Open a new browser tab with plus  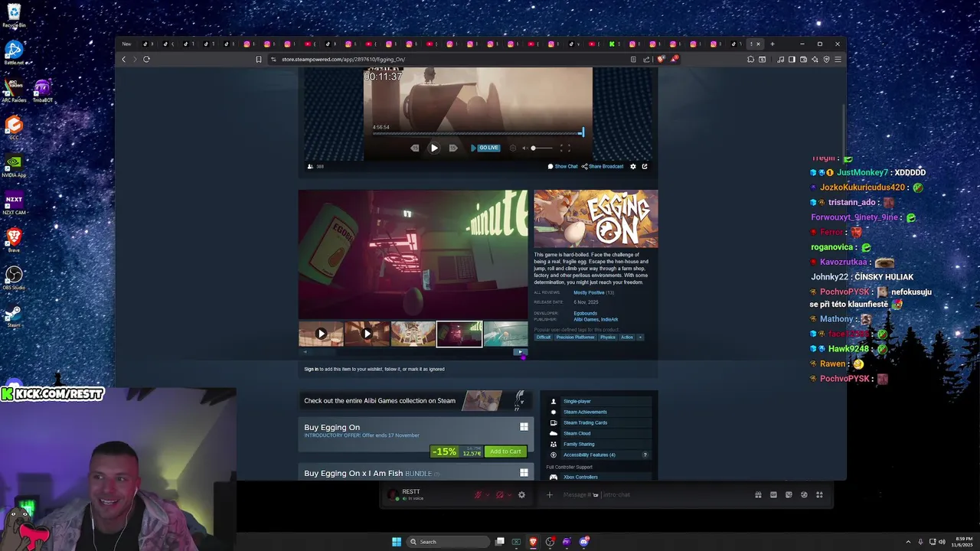[772, 44]
